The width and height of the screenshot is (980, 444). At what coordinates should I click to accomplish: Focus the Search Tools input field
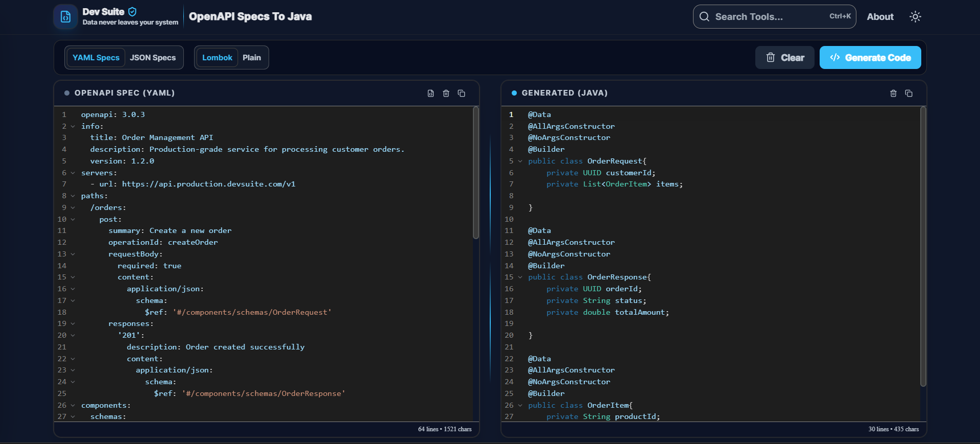coord(774,17)
